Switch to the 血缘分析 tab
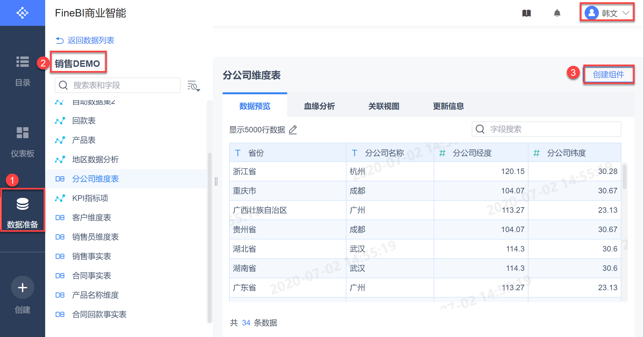This screenshot has width=644, height=337. [x=319, y=106]
